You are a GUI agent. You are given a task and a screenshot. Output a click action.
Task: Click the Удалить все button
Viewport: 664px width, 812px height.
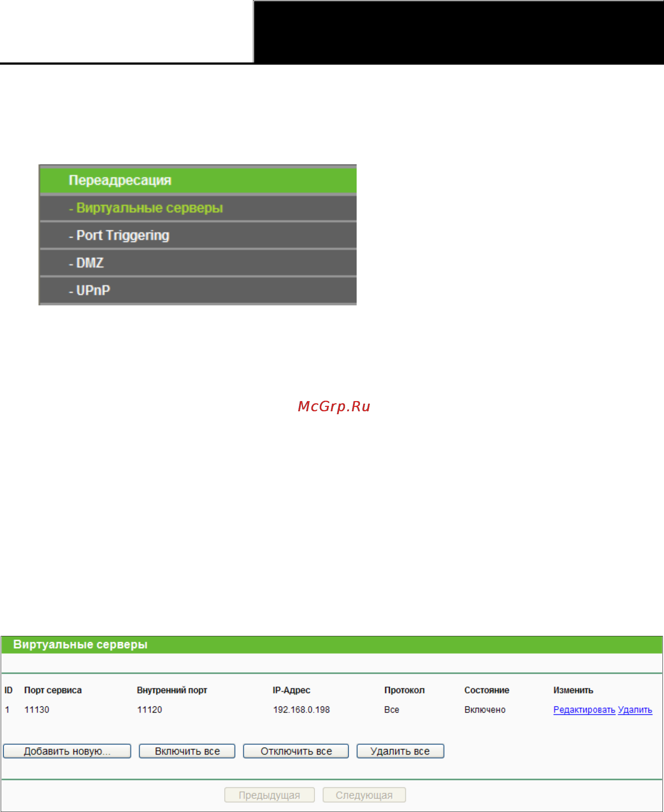click(x=400, y=751)
